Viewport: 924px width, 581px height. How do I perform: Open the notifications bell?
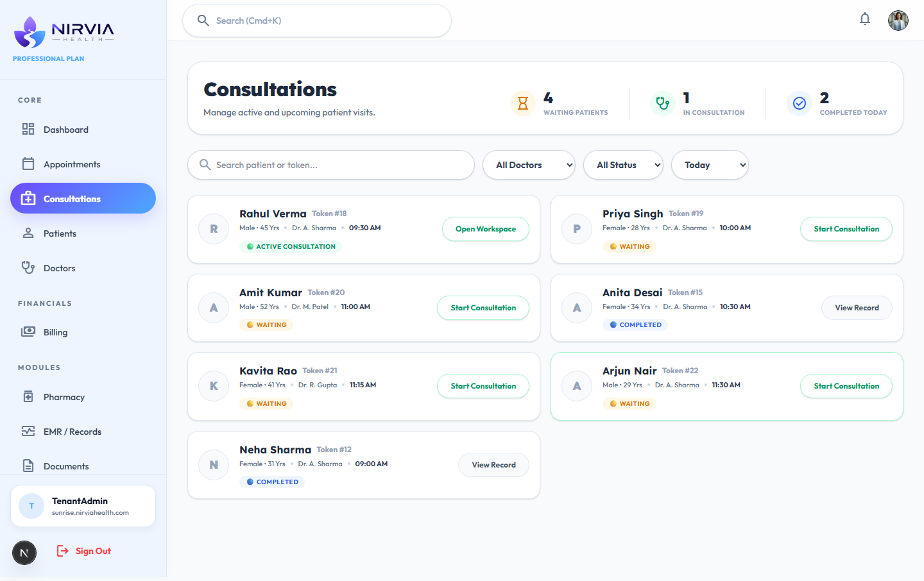pos(865,19)
